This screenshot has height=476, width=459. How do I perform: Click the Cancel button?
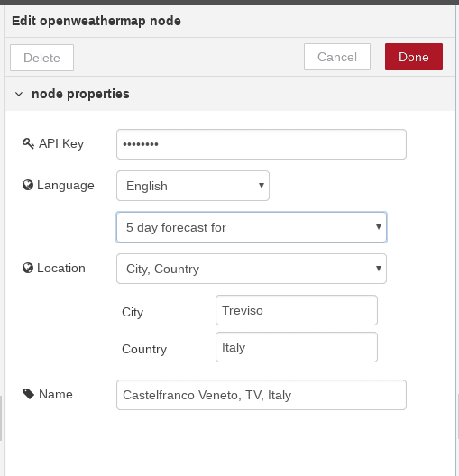[337, 57]
